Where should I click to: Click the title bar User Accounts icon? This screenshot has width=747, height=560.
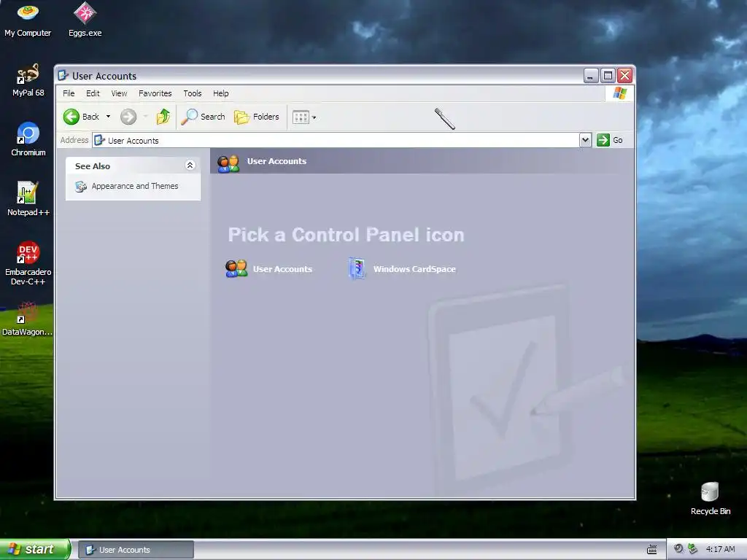point(63,75)
